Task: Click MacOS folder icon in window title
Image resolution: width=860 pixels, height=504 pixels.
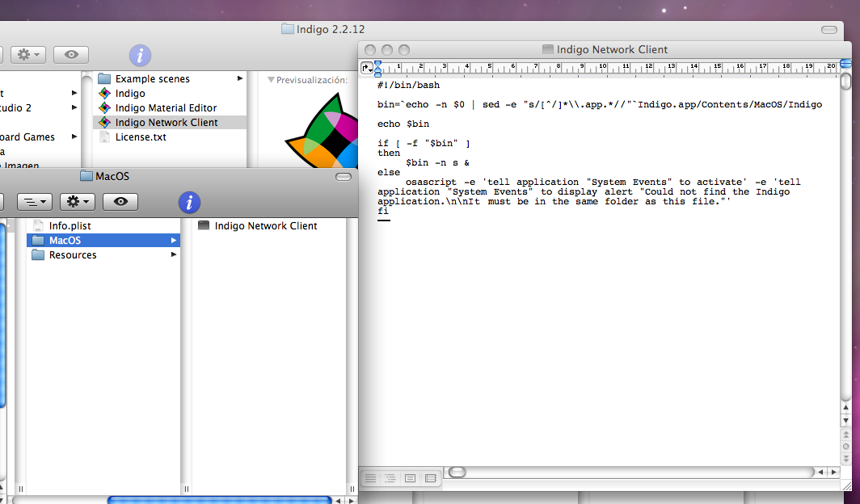Action: (86, 176)
